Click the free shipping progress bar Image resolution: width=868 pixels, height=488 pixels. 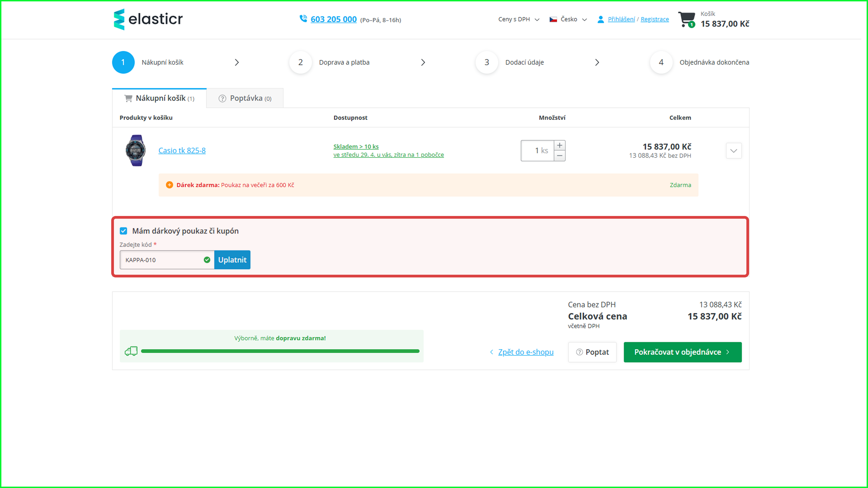pyautogui.click(x=280, y=351)
